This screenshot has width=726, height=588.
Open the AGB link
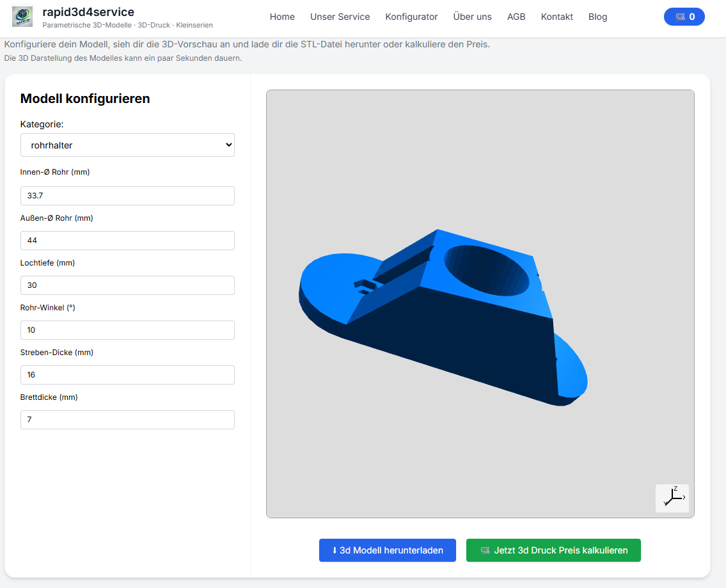[x=516, y=17]
